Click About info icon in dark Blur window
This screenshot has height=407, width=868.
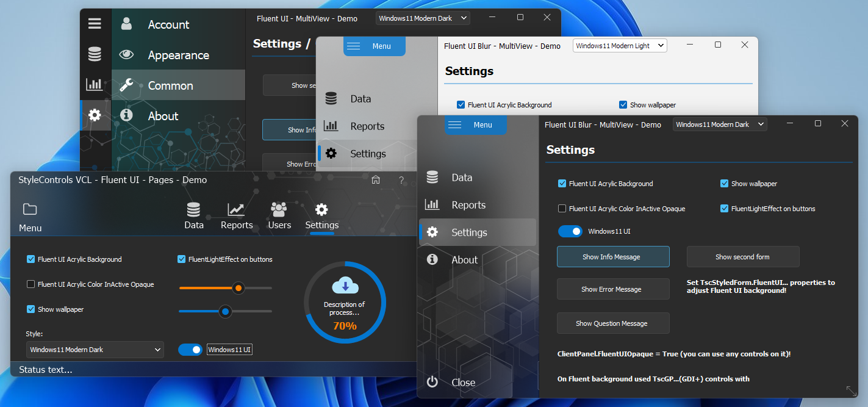432,259
